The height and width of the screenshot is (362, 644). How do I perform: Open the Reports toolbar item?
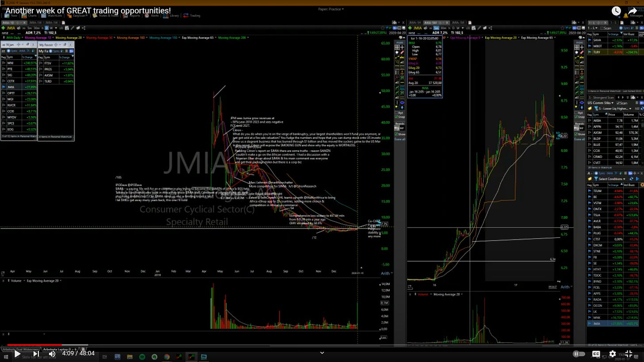132,15
